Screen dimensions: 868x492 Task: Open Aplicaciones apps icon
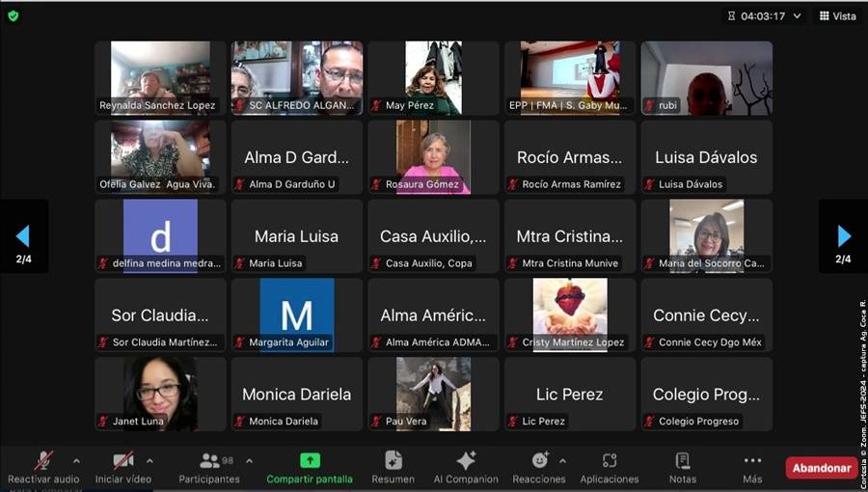[610, 460]
